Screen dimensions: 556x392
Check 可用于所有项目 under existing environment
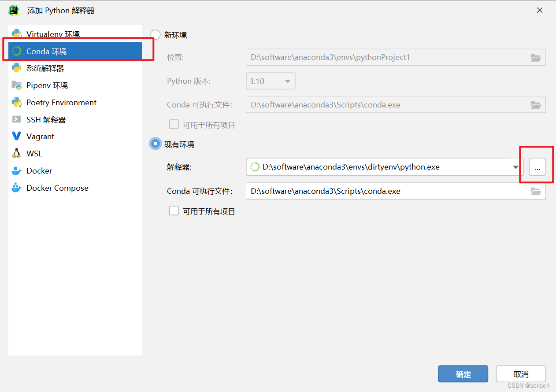tap(174, 211)
